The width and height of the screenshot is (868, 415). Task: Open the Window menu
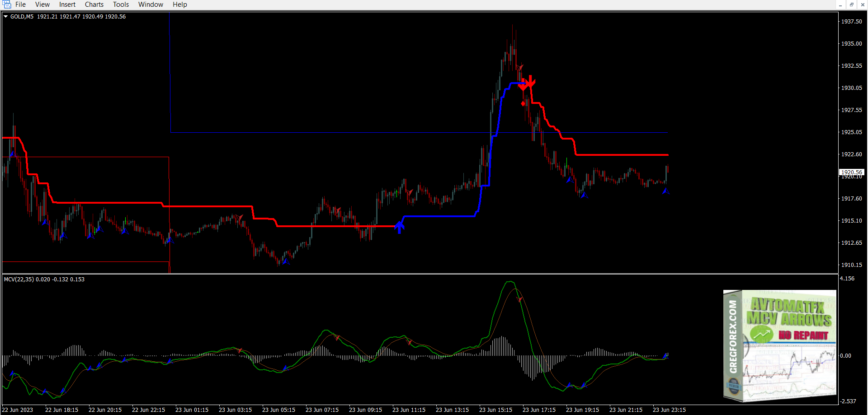(x=151, y=5)
